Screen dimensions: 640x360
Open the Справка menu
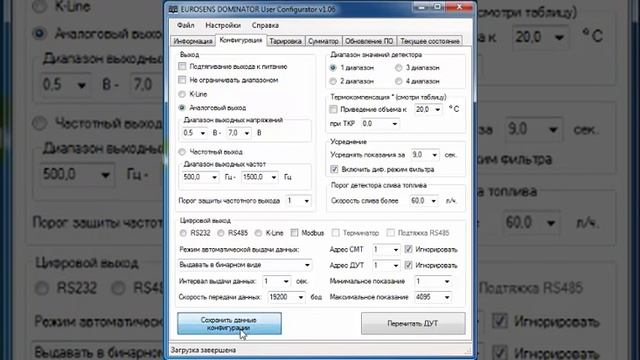(x=265, y=25)
